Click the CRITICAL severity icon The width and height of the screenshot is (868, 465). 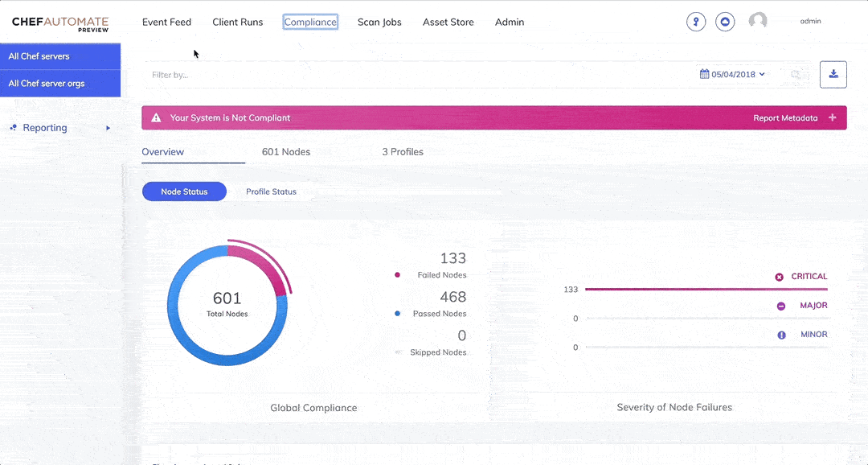[x=779, y=276]
